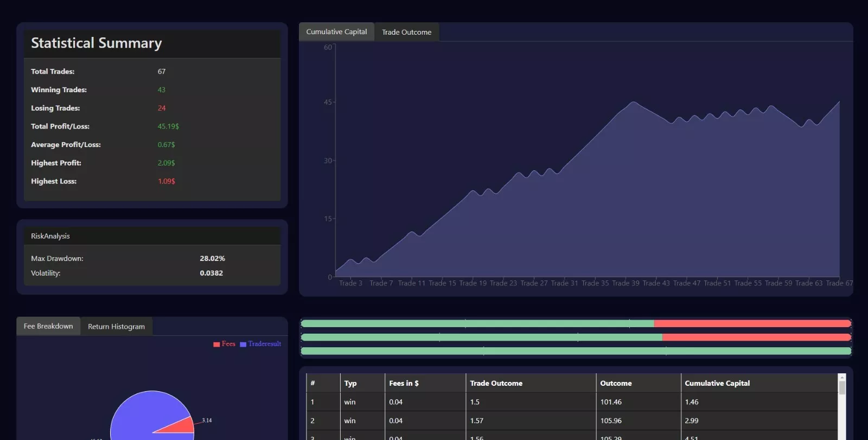The height and width of the screenshot is (440, 868).
Task: Sort by the Cumulative Capital column header
Action: point(759,383)
